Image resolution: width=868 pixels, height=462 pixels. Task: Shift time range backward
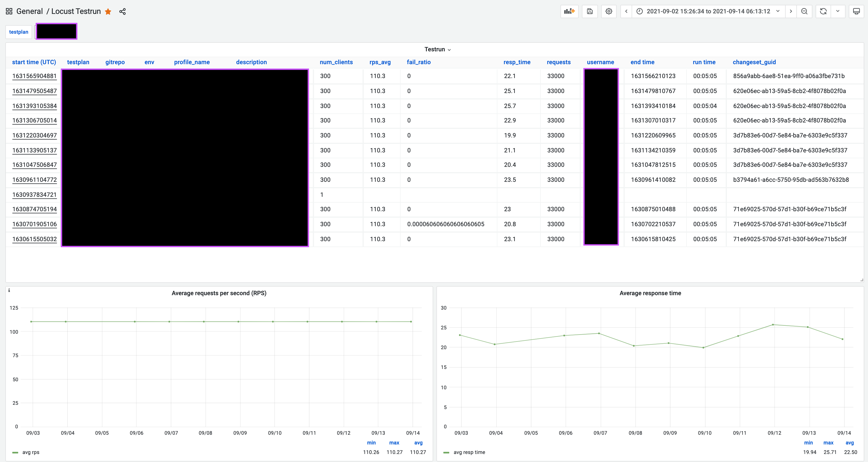pyautogui.click(x=626, y=11)
